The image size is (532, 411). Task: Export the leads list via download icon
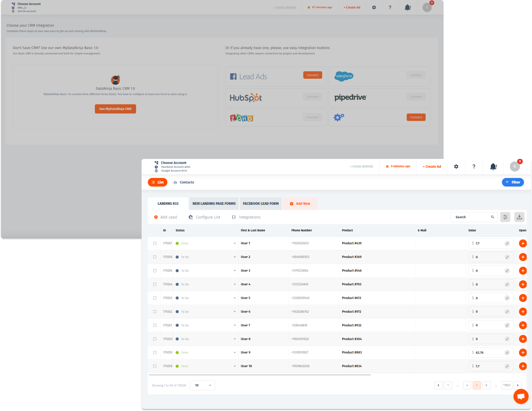pyautogui.click(x=519, y=217)
